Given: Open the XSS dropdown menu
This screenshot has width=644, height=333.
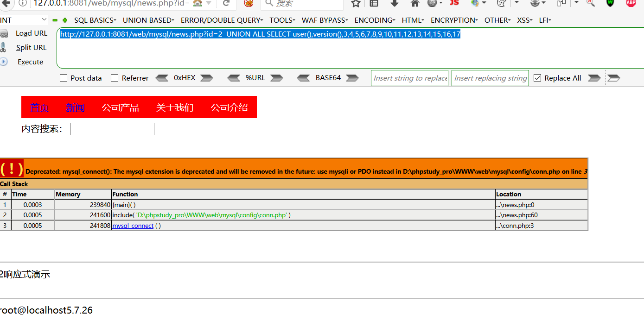Looking at the screenshot, I should 524,20.
